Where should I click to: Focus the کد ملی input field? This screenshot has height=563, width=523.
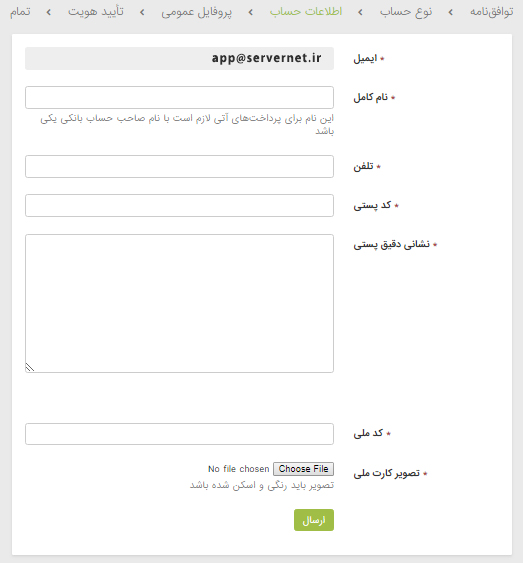(x=179, y=434)
